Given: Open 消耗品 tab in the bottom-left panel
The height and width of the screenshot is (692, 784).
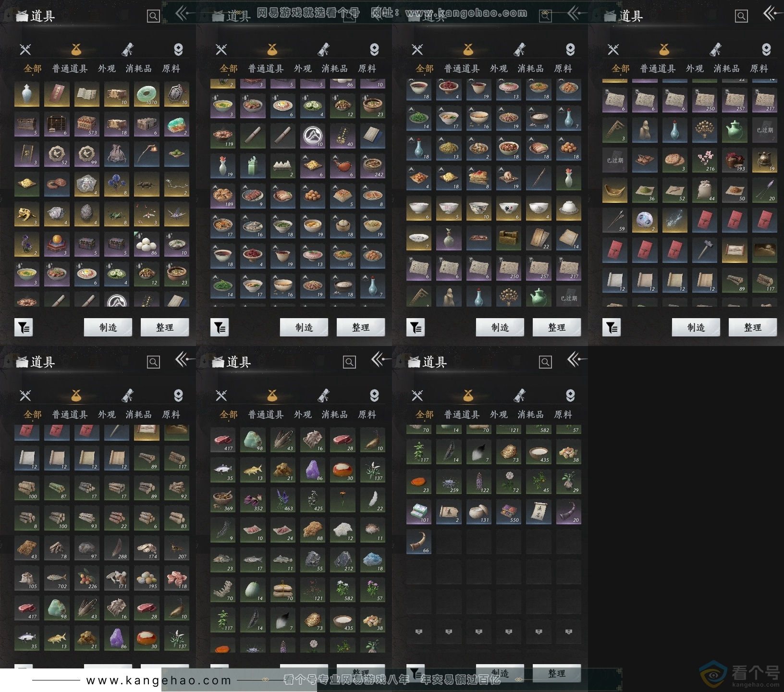Looking at the screenshot, I should [x=139, y=414].
